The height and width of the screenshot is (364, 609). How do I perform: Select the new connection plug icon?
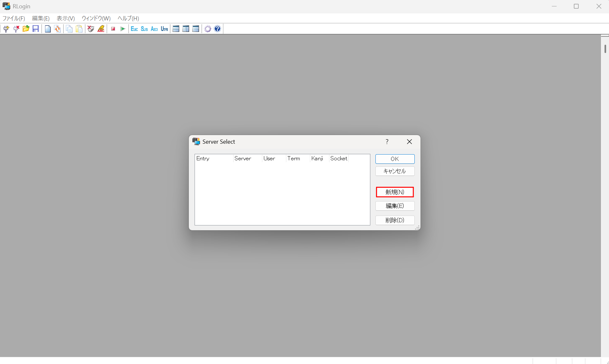tap(6, 29)
